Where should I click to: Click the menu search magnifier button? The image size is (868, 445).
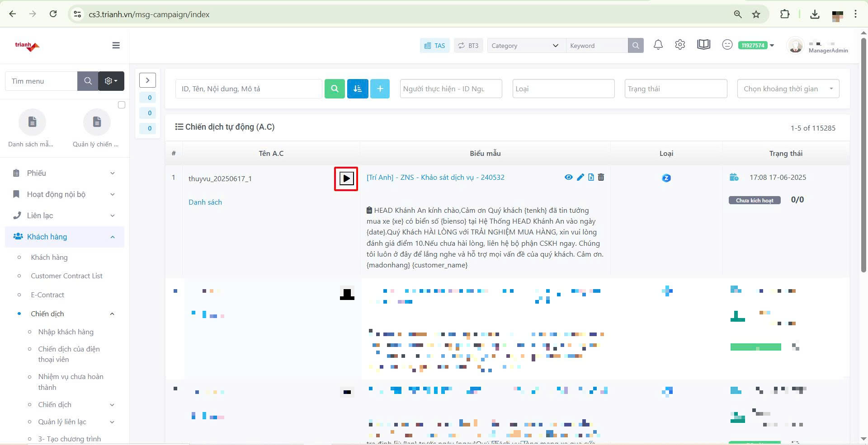[88, 81]
